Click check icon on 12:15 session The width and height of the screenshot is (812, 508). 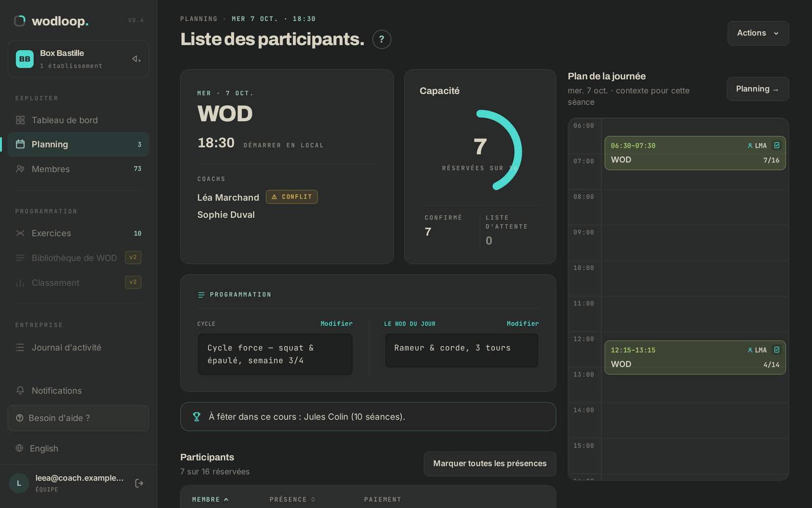[776, 350]
